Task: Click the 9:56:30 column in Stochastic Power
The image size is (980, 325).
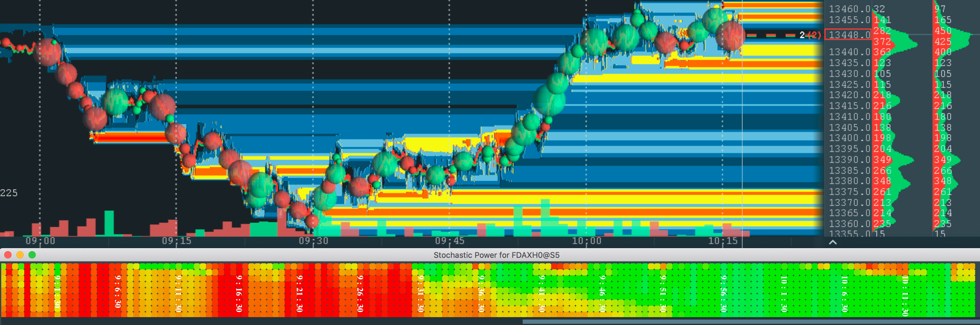Action: click(x=723, y=294)
